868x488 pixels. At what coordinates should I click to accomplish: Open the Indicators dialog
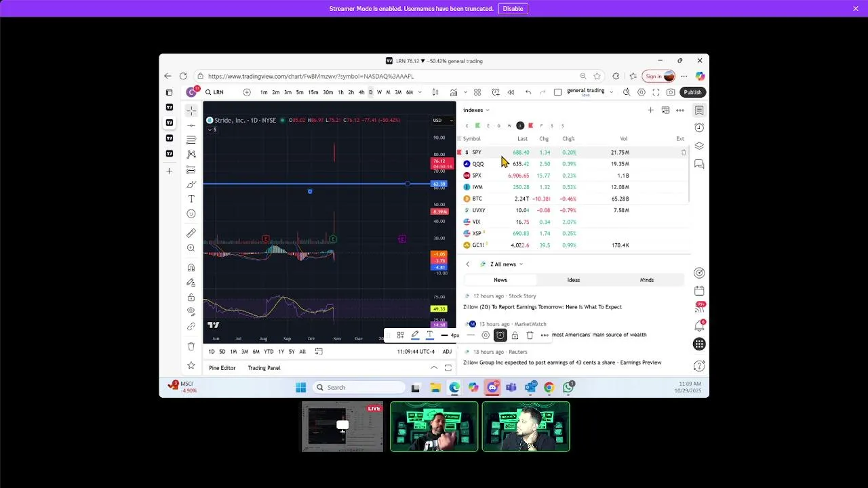[x=454, y=92]
